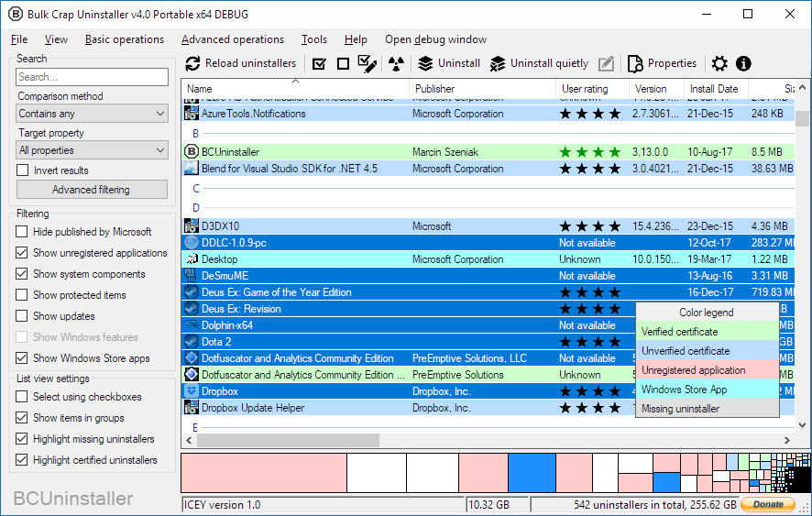Click the info circle toolbar icon
The height and width of the screenshot is (516, 812).
(x=743, y=63)
